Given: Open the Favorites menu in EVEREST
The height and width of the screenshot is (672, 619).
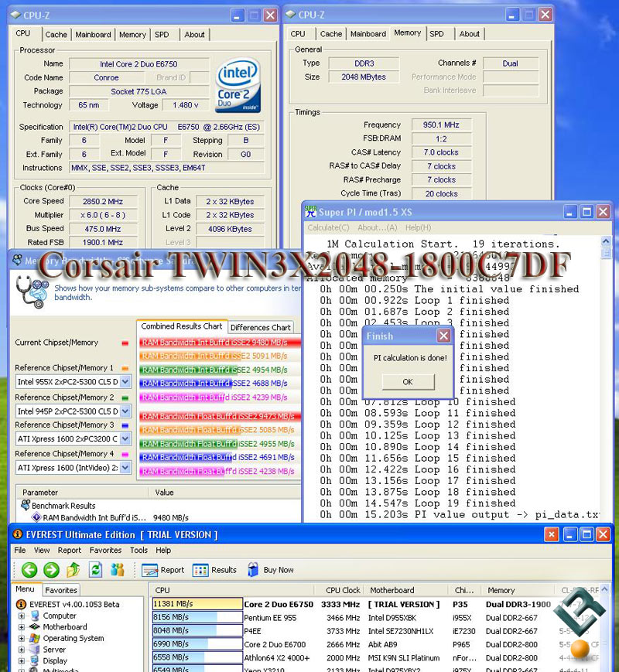Looking at the screenshot, I should [x=105, y=550].
